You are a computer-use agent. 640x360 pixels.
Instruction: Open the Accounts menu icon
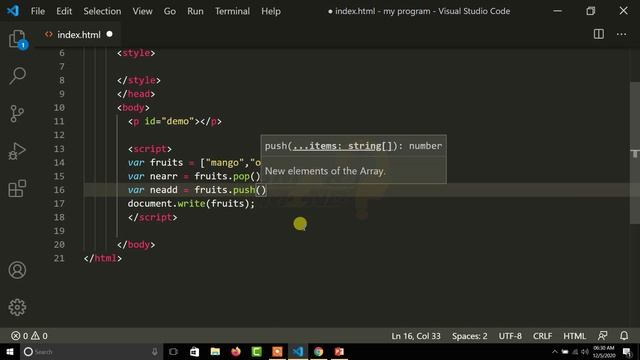17,270
